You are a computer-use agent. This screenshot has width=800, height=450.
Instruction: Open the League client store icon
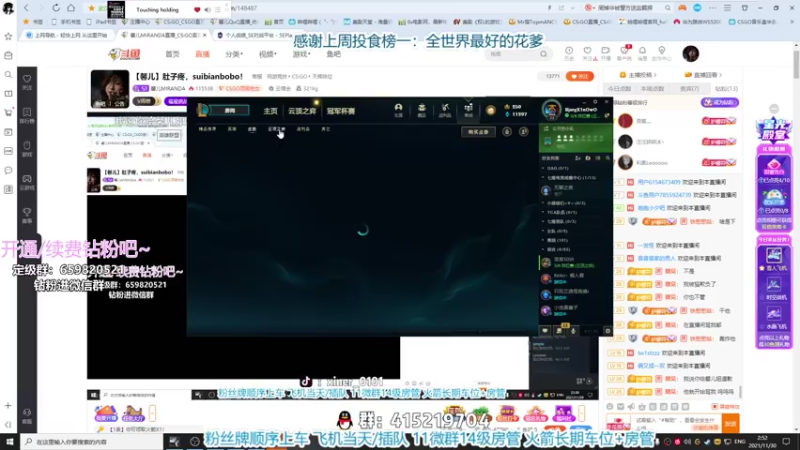pyautogui.click(x=468, y=110)
